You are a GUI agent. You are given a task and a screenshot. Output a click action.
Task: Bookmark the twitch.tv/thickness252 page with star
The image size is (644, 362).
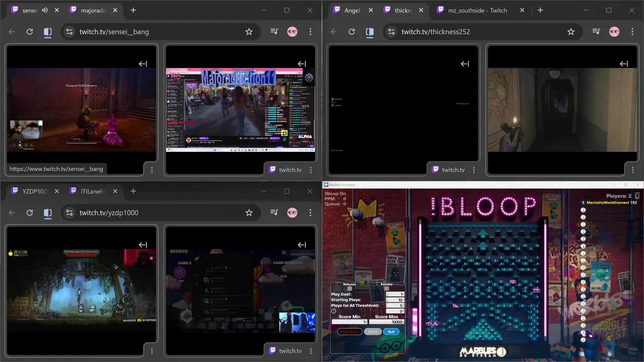(571, 32)
